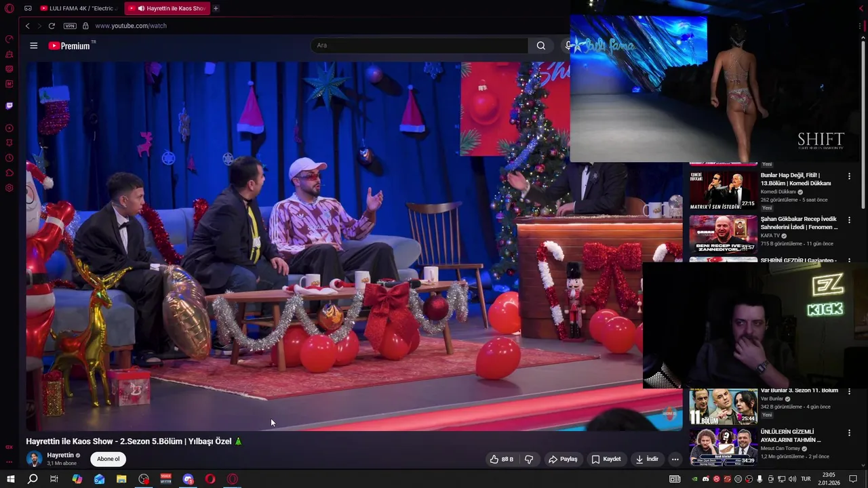
Task: Go back with the browser back arrow
Action: tap(27, 26)
